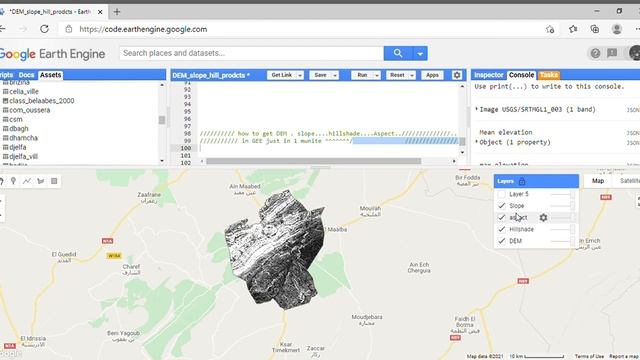
Task: Select the class_belaabes_2000 asset
Action: point(42,100)
